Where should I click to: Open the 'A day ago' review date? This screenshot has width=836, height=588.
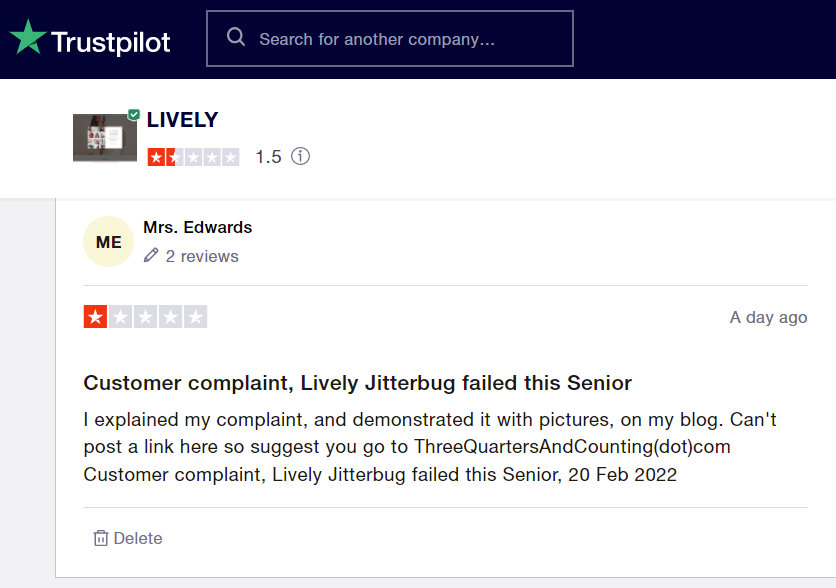(x=768, y=317)
